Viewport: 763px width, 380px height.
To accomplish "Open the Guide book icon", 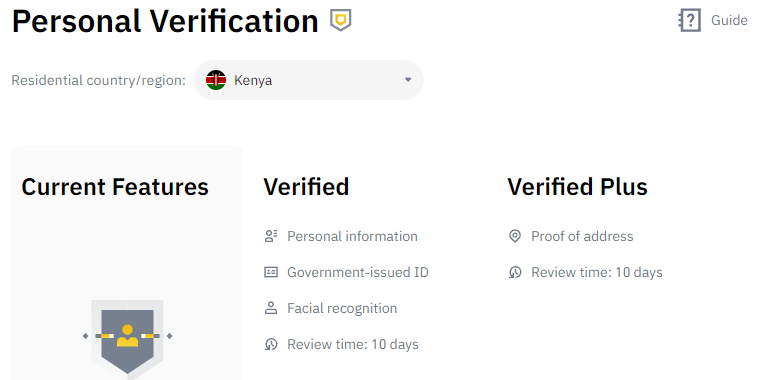I will [690, 21].
